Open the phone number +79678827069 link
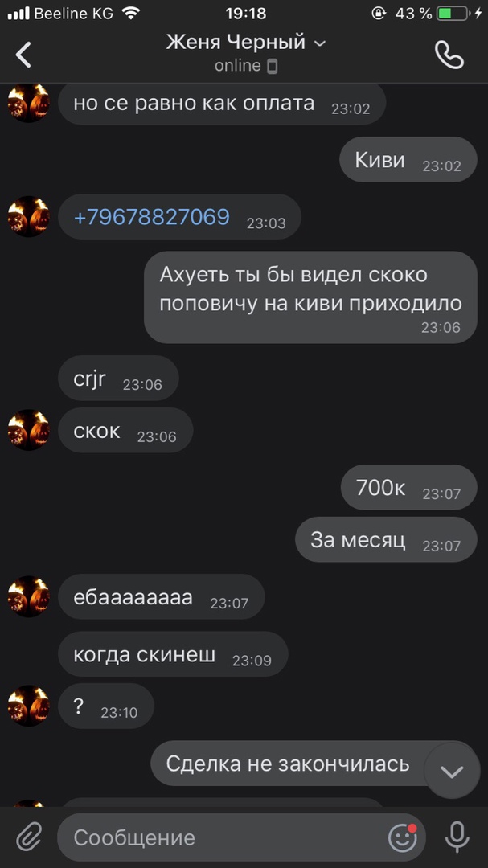Screen dimensions: 488x868 pyautogui.click(x=151, y=216)
